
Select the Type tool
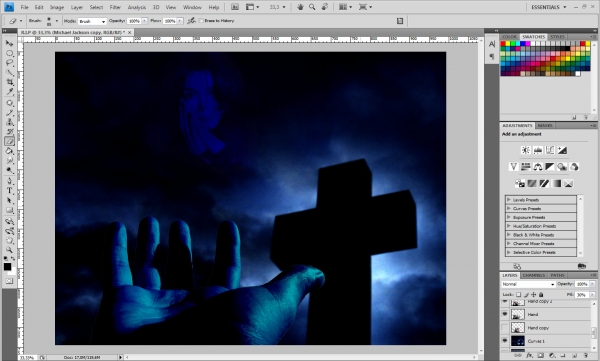coord(9,191)
